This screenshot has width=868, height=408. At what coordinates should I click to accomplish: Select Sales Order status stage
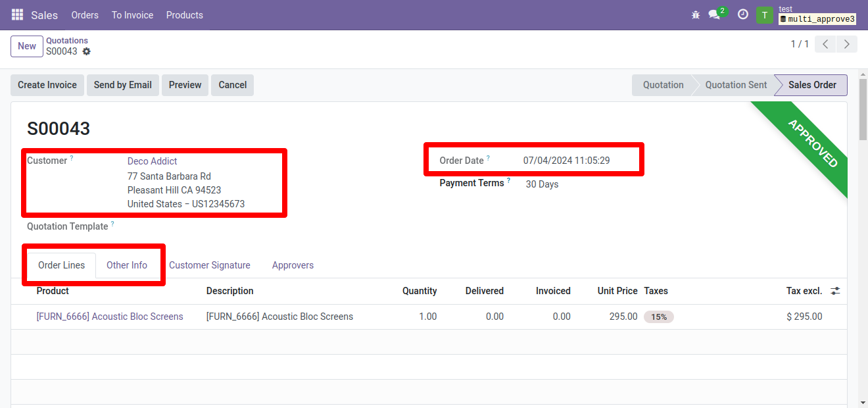coord(813,85)
